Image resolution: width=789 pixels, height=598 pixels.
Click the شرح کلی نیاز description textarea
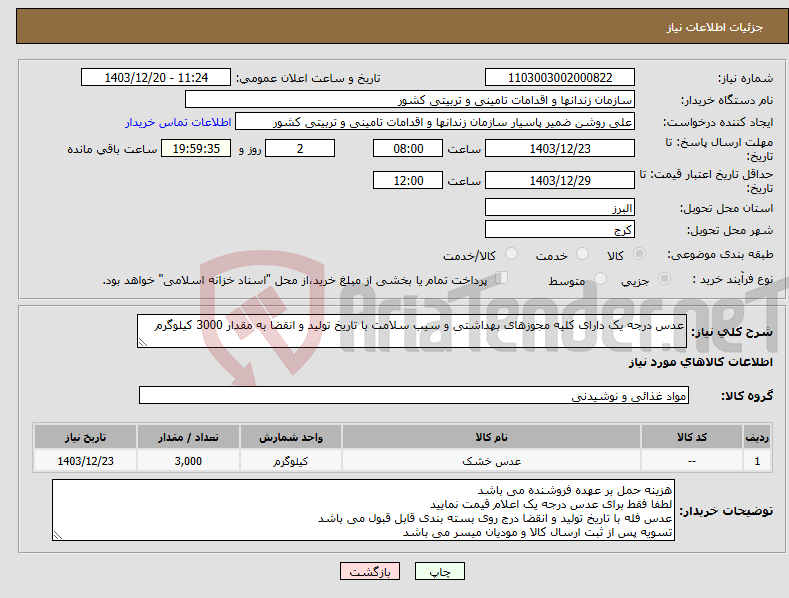click(412, 331)
